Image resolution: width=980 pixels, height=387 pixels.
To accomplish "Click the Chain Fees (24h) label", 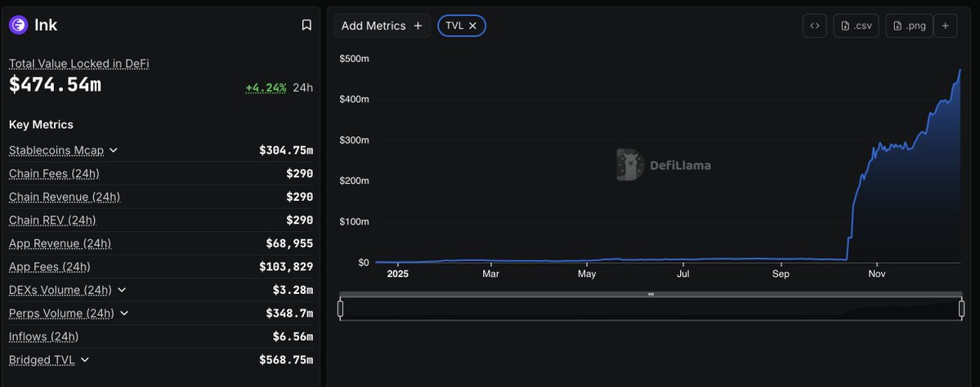I will (54, 173).
